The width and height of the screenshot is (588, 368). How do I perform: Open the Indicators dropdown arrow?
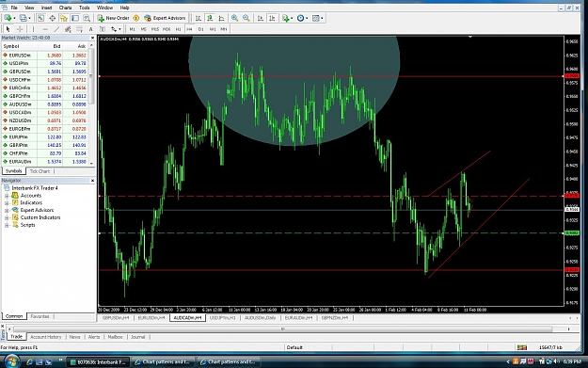point(292,18)
